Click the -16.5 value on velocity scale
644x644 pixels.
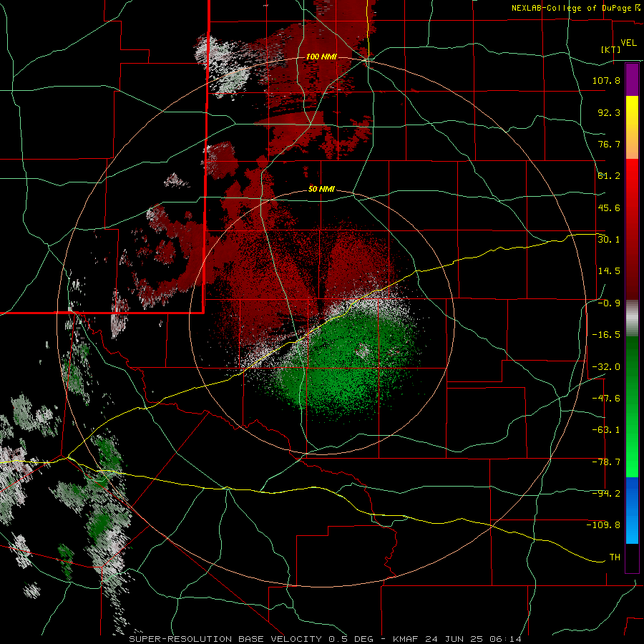pyautogui.click(x=606, y=335)
